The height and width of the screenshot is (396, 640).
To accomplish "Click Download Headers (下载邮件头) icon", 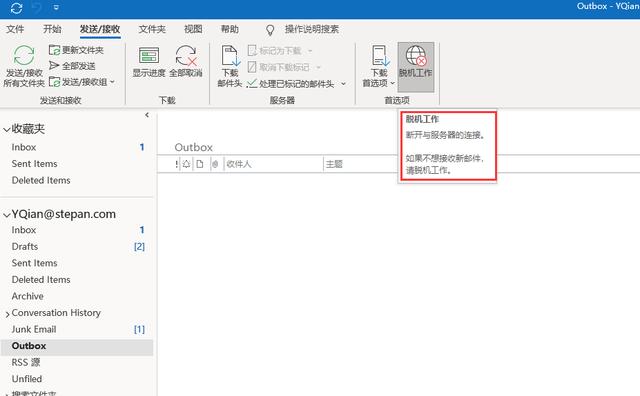I will [230, 56].
